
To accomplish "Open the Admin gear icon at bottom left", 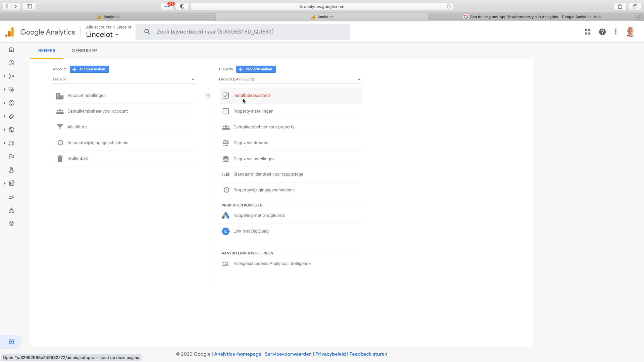I will click(11, 341).
